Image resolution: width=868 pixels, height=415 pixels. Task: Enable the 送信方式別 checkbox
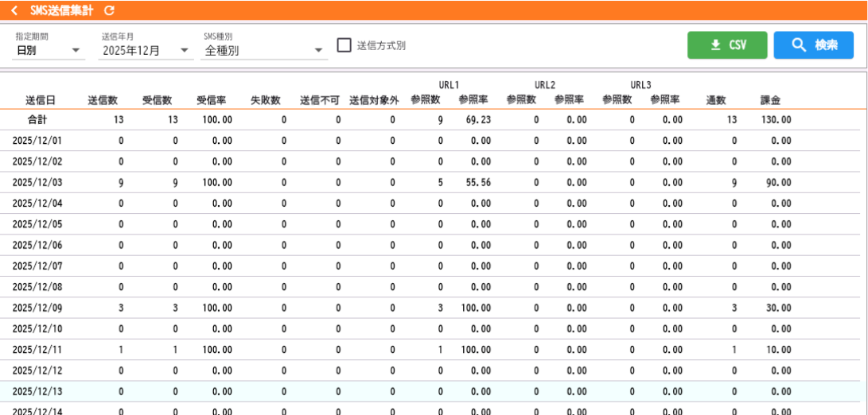pyautogui.click(x=344, y=45)
